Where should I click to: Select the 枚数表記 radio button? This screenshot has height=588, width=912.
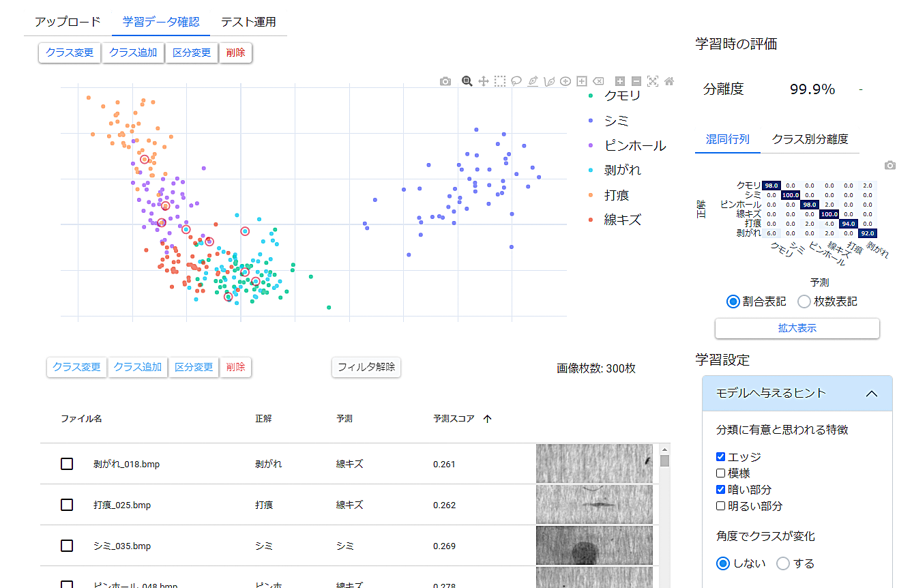tap(804, 302)
